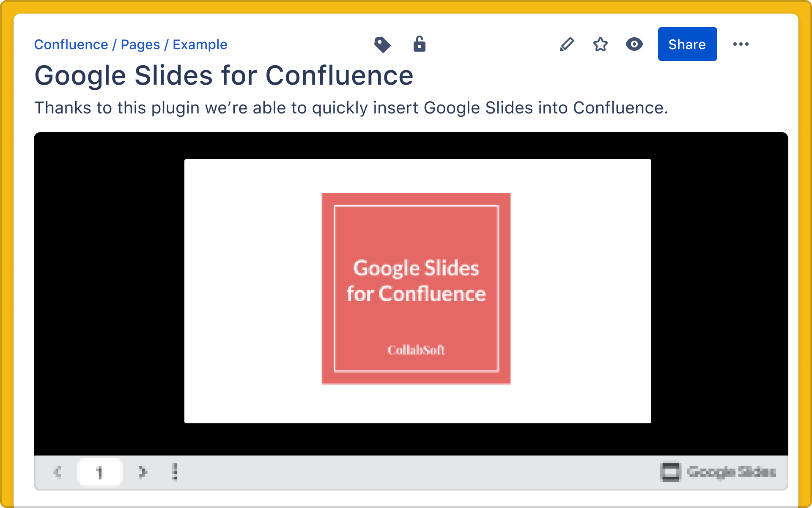The image size is (812, 508).
Task: Edit the page with pencil icon
Action: tap(566, 44)
